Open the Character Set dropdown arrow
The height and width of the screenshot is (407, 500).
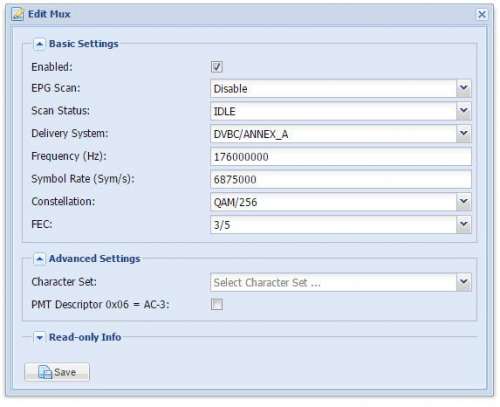tap(463, 282)
